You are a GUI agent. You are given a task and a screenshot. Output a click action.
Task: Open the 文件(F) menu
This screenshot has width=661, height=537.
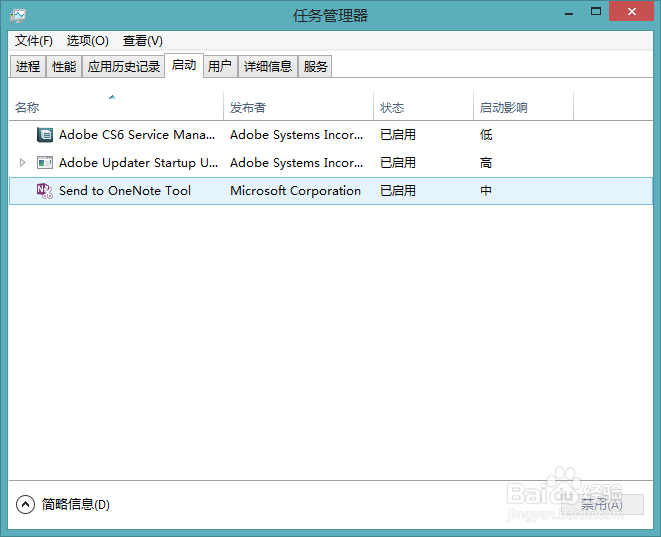click(34, 41)
